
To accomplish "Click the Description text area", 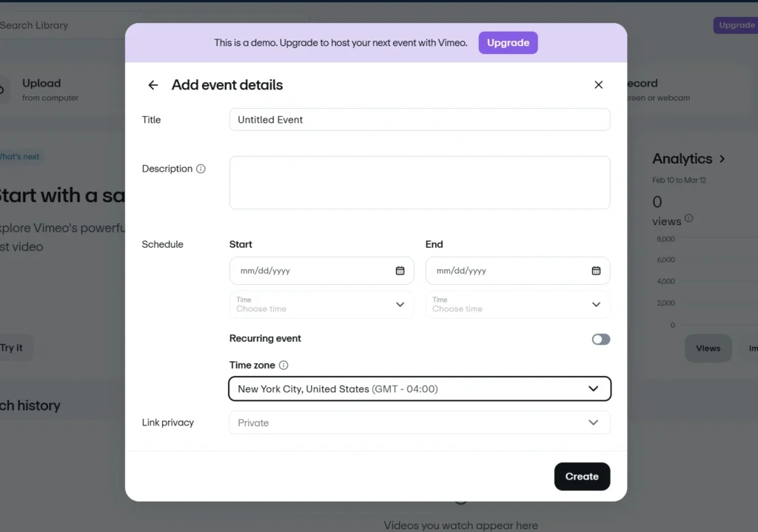I will coord(420,183).
